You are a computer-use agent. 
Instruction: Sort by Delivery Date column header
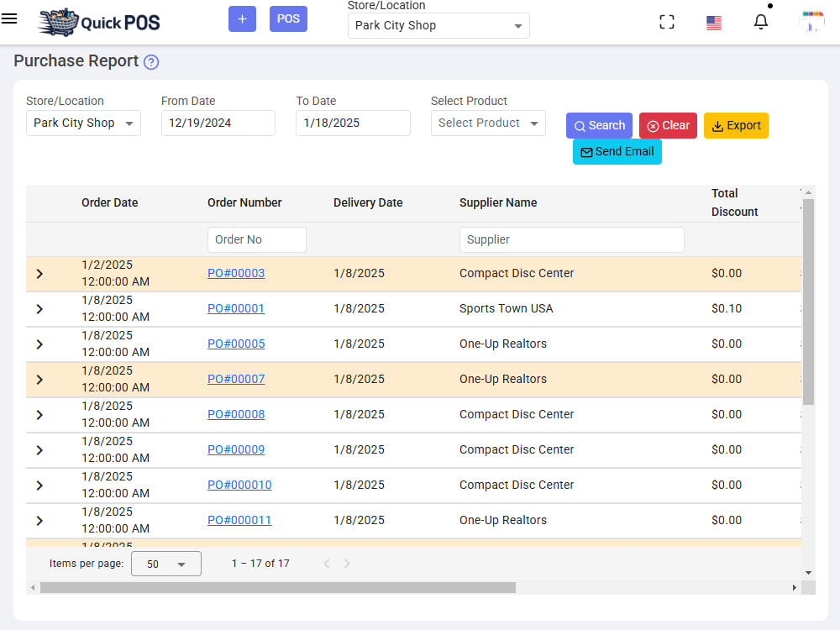(x=368, y=203)
